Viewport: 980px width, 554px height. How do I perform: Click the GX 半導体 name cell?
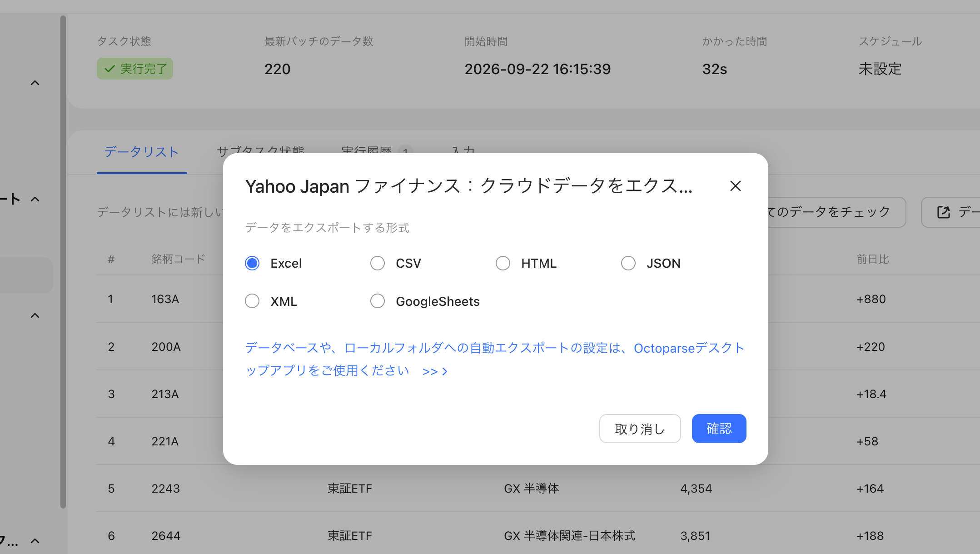pyautogui.click(x=532, y=489)
